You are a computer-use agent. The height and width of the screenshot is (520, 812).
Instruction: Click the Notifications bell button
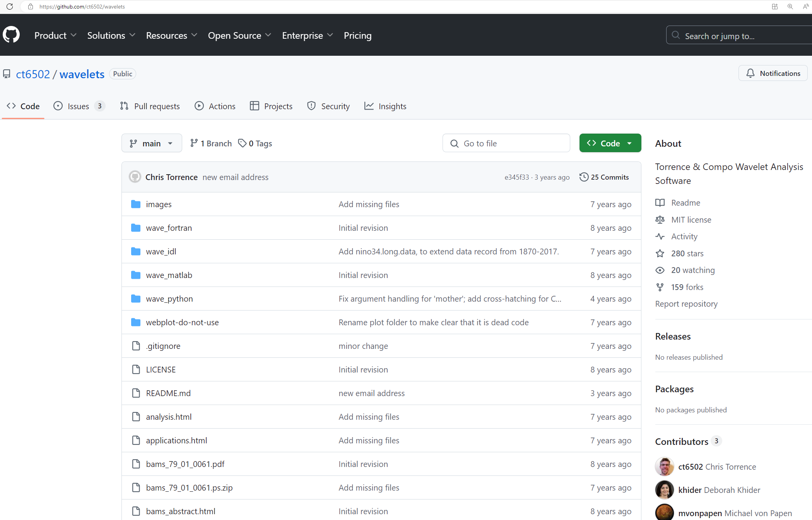tap(773, 73)
